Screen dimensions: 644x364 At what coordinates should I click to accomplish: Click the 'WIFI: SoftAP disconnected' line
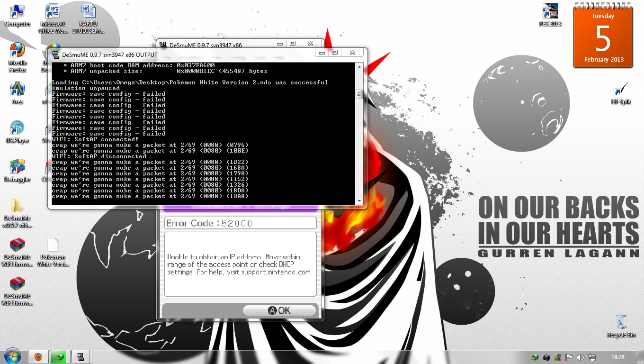(x=99, y=156)
